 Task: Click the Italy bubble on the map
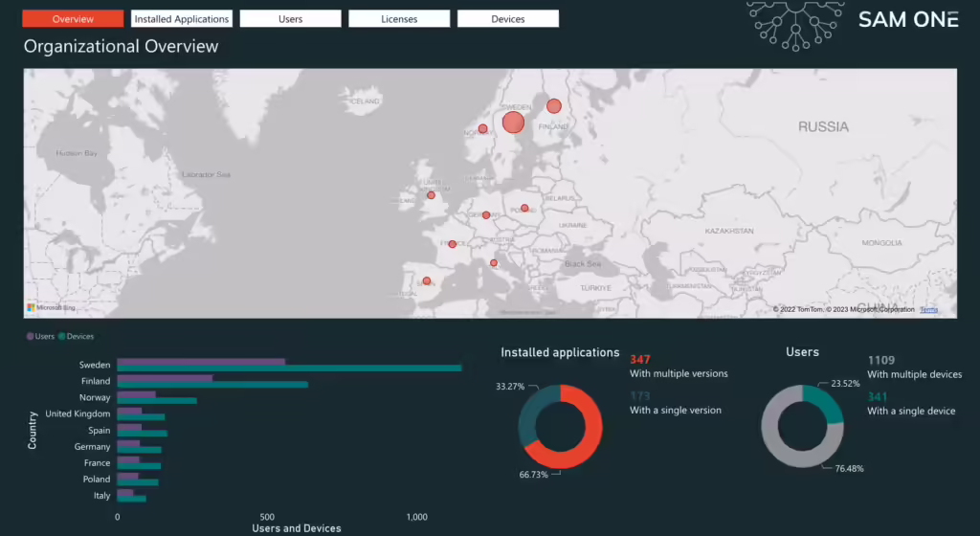pos(494,262)
